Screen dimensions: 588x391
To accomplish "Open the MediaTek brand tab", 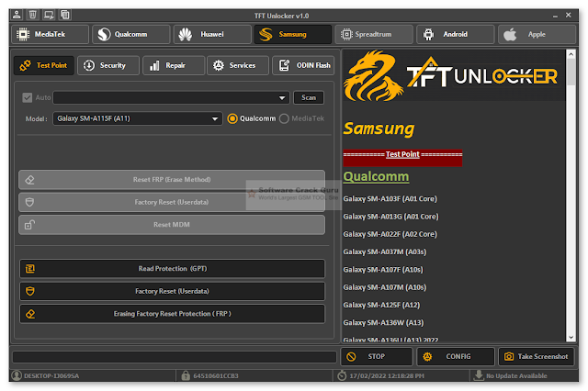I will [x=51, y=35].
